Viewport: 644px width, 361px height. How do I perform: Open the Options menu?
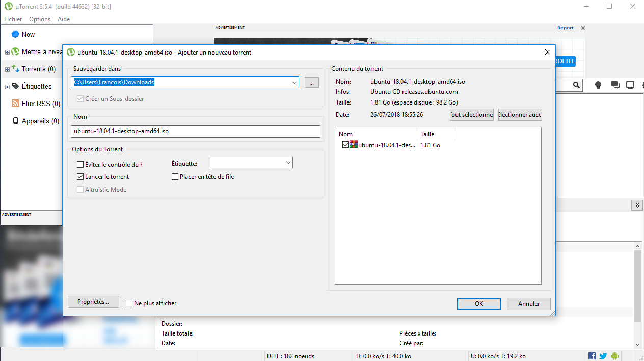coord(40,19)
